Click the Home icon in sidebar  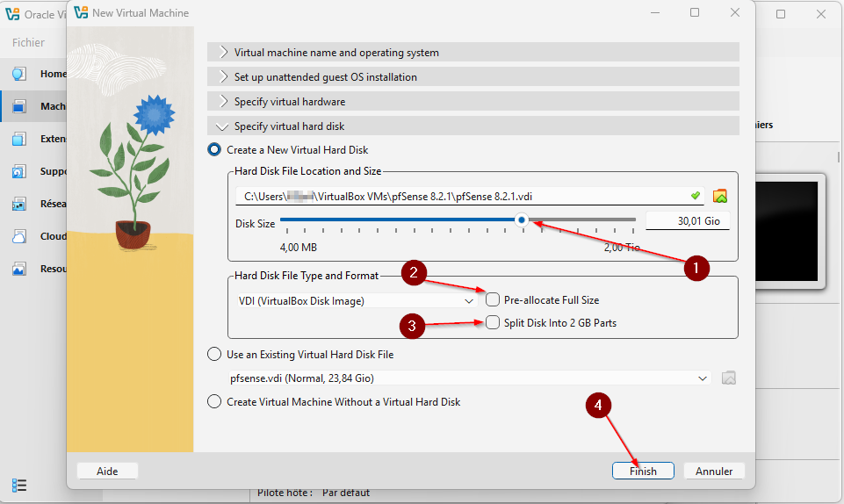(19, 74)
